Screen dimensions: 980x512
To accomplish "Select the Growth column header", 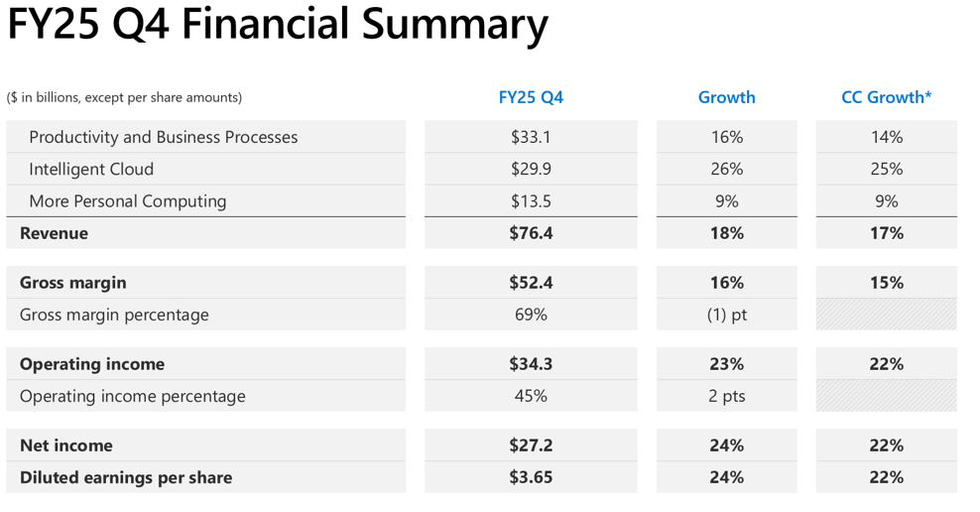I will pos(726,97).
